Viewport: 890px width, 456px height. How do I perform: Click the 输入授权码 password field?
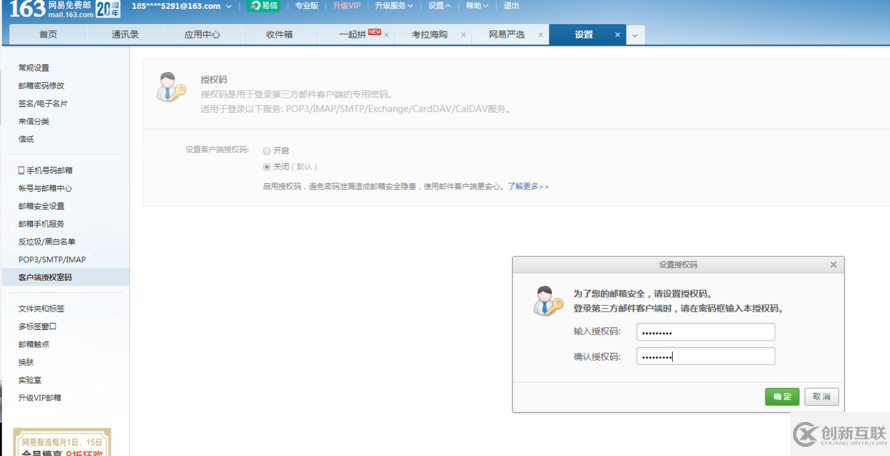[x=706, y=332]
